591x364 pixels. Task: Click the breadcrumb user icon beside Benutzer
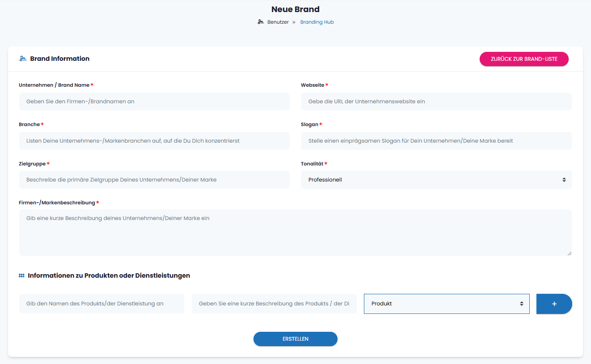coord(261,22)
